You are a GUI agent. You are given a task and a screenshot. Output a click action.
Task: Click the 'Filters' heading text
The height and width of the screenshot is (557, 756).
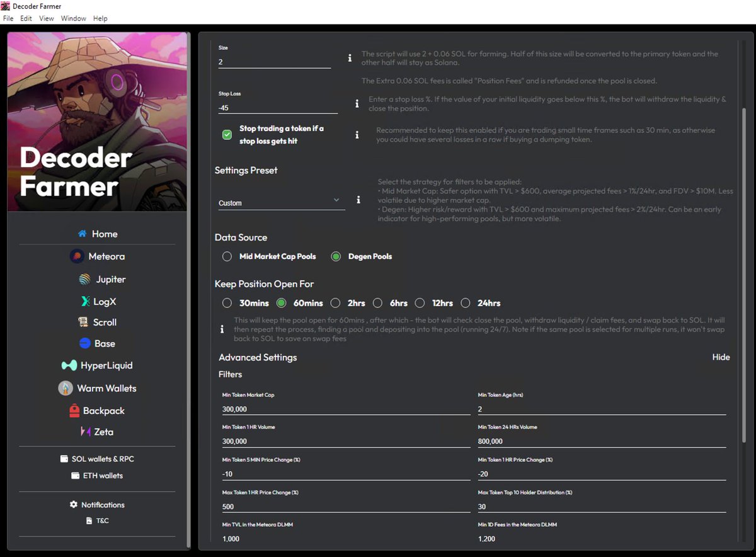tap(230, 374)
